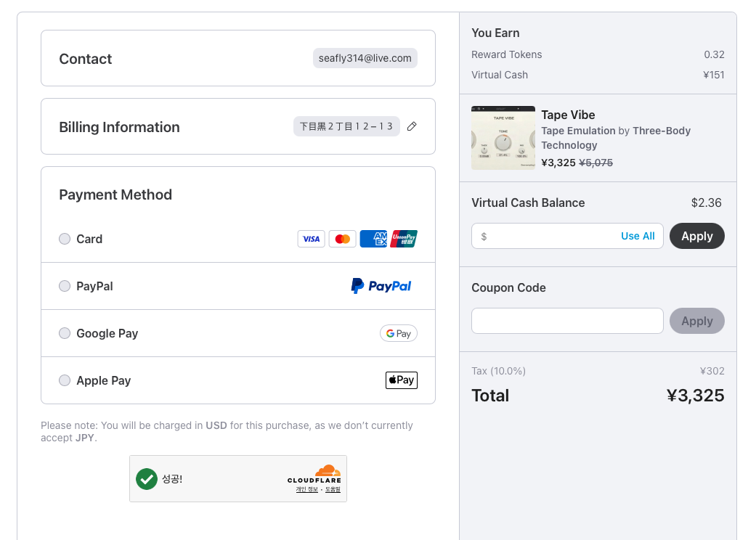Select the PayPal radio button
The image size is (756, 540).
pos(65,286)
